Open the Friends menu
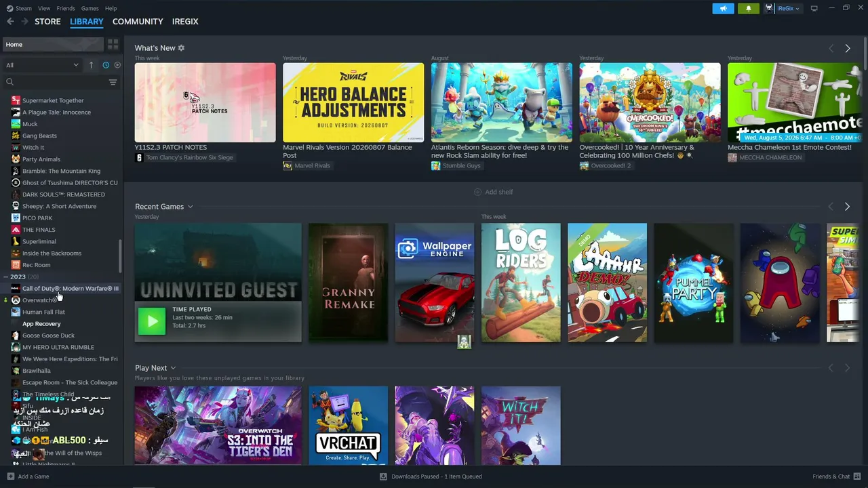 66,8
